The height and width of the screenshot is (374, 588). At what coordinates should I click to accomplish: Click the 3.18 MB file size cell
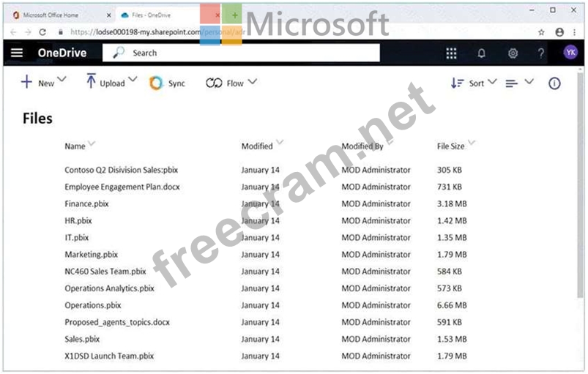point(452,204)
